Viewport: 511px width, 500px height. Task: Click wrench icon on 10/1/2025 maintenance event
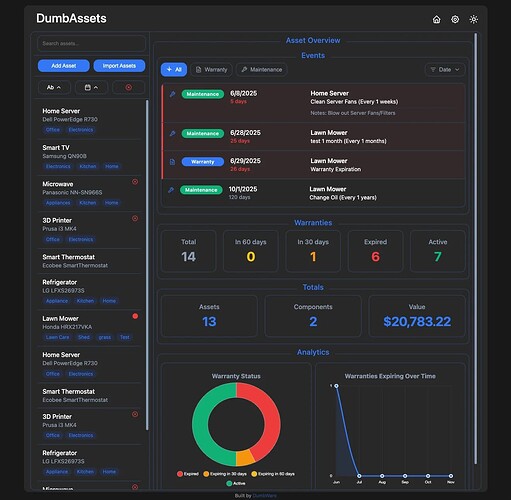[171, 190]
